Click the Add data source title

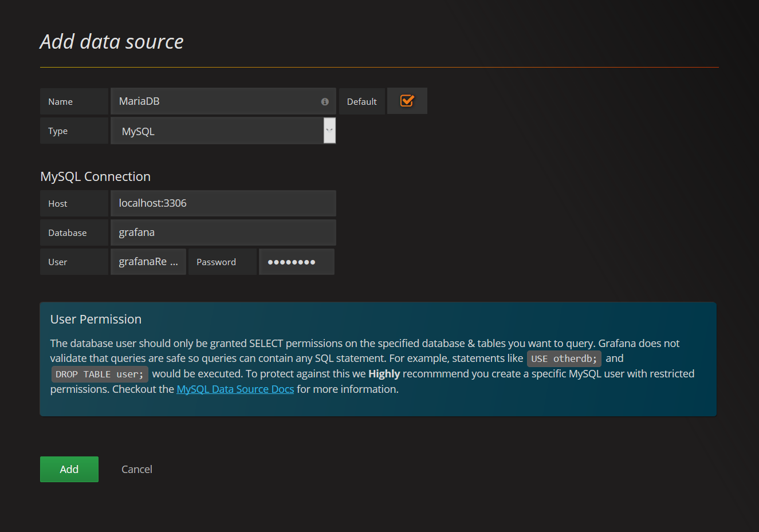[x=112, y=42]
